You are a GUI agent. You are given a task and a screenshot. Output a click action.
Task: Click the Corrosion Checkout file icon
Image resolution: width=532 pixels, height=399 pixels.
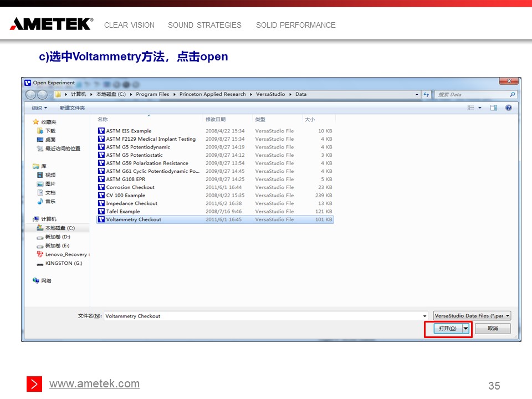[x=101, y=187]
